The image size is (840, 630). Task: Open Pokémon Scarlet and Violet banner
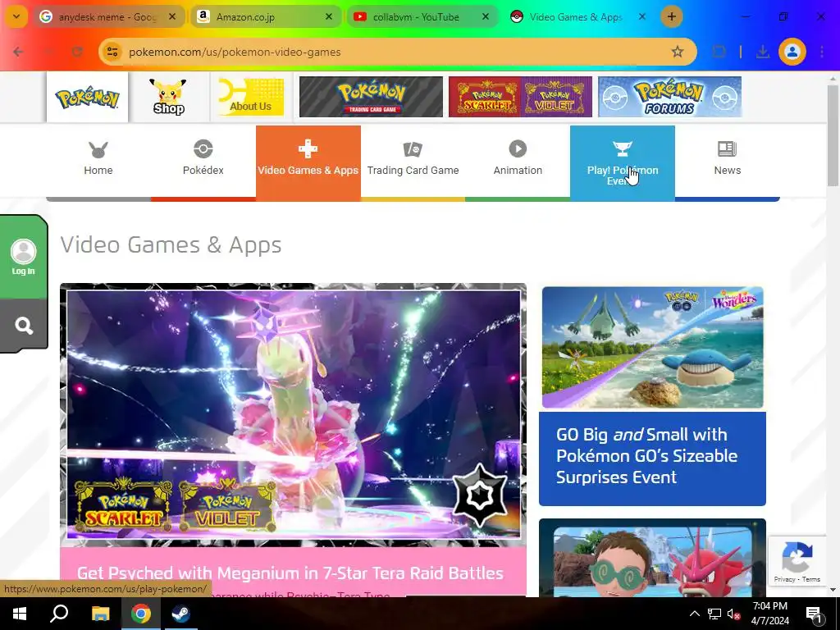pyautogui.click(x=520, y=97)
